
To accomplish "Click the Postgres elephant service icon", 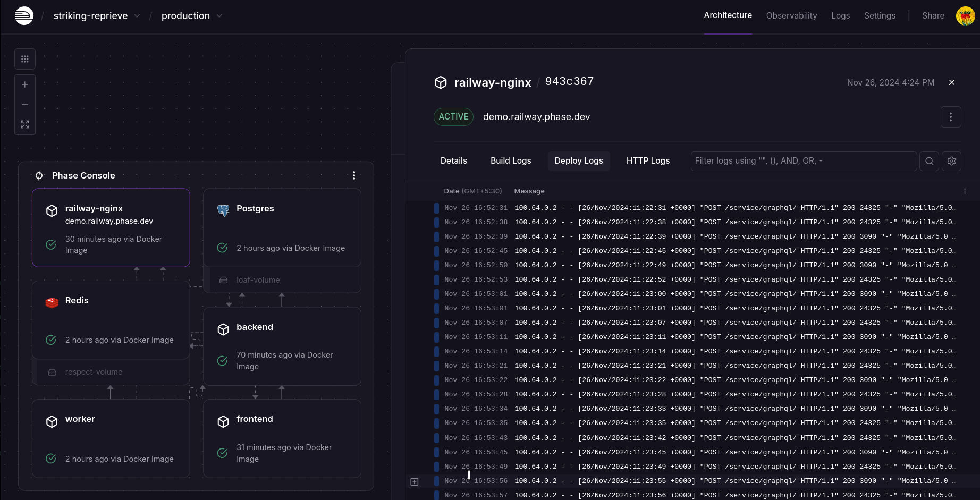I will [x=223, y=210].
